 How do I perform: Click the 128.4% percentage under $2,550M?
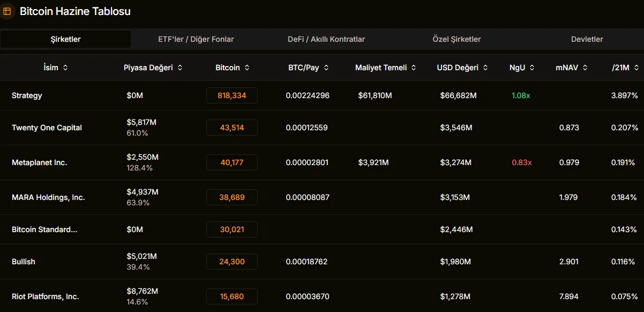(139, 168)
